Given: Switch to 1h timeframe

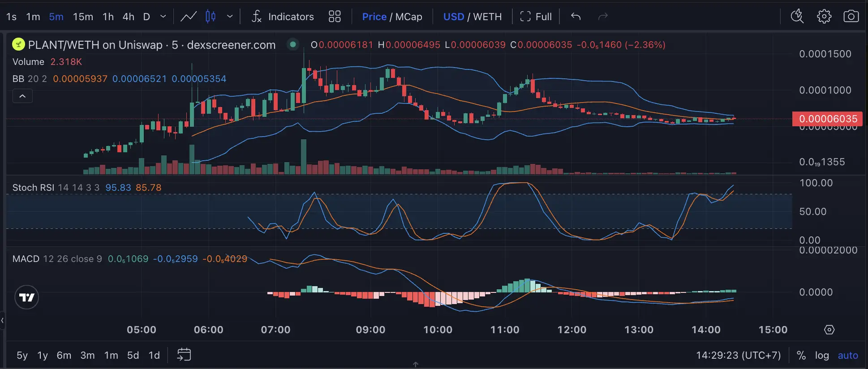Looking at the screenshot, I should (108, 17).
